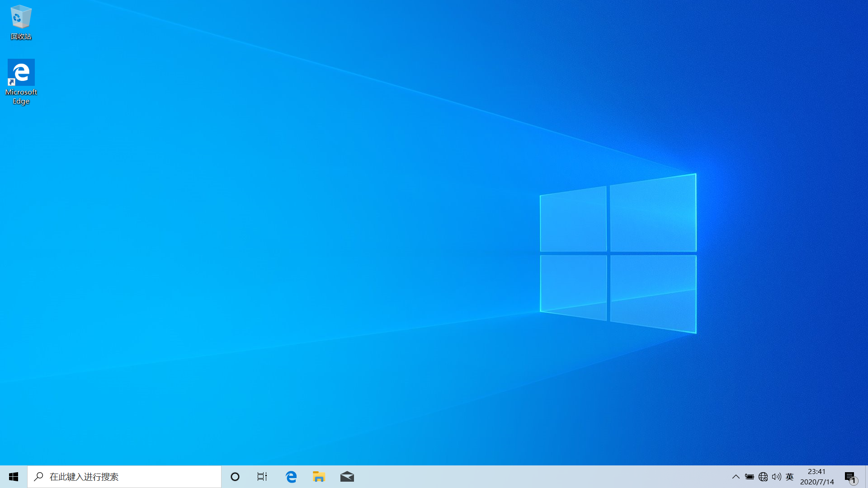
Task: Open Cortana from the taskbar circle
Action: [235, 477]
